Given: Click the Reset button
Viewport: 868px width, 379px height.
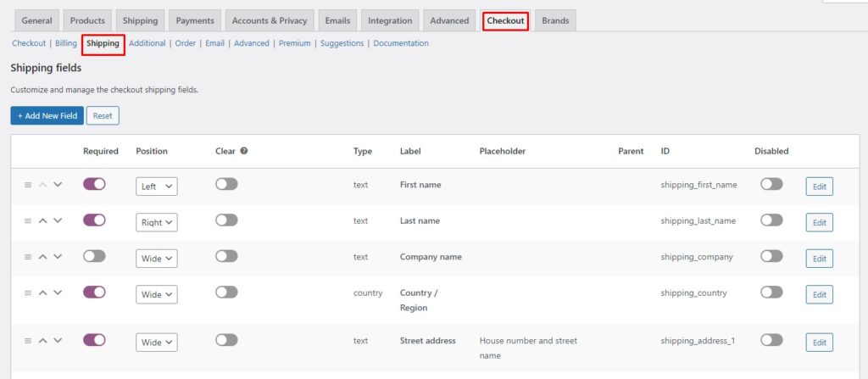Looking at the screenshot, I should point(103,116).
